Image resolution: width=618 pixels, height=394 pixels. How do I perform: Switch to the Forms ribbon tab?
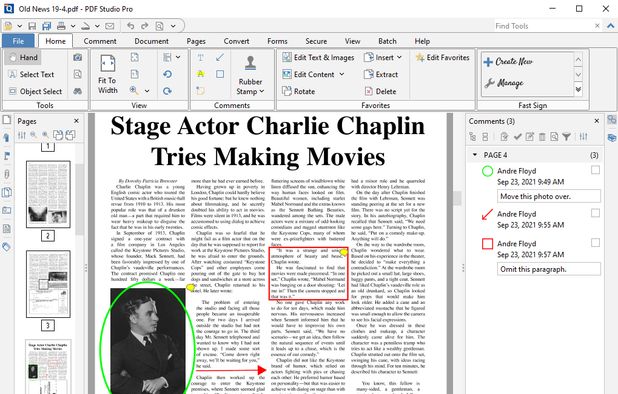tap(277, 41)
